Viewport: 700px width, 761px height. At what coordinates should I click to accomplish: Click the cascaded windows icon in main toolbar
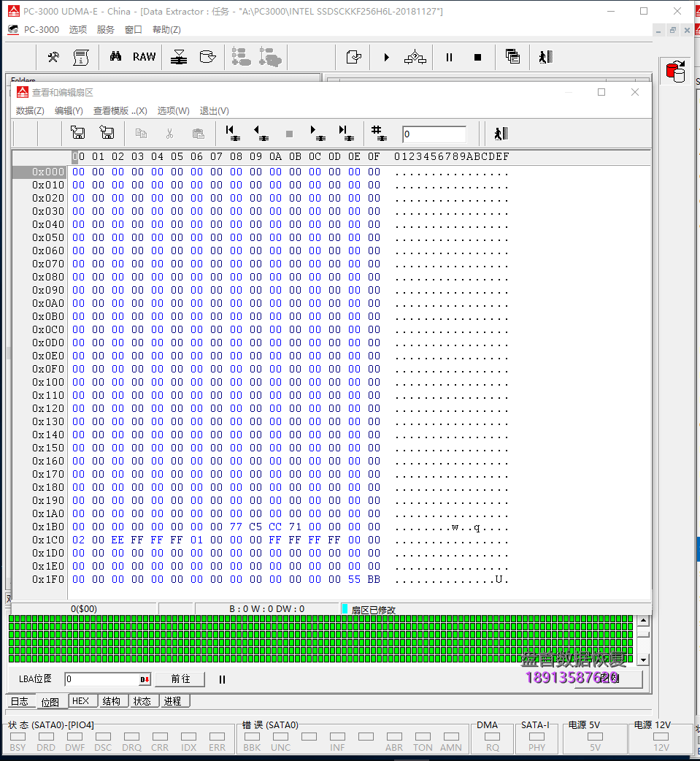tap(512, 57)
